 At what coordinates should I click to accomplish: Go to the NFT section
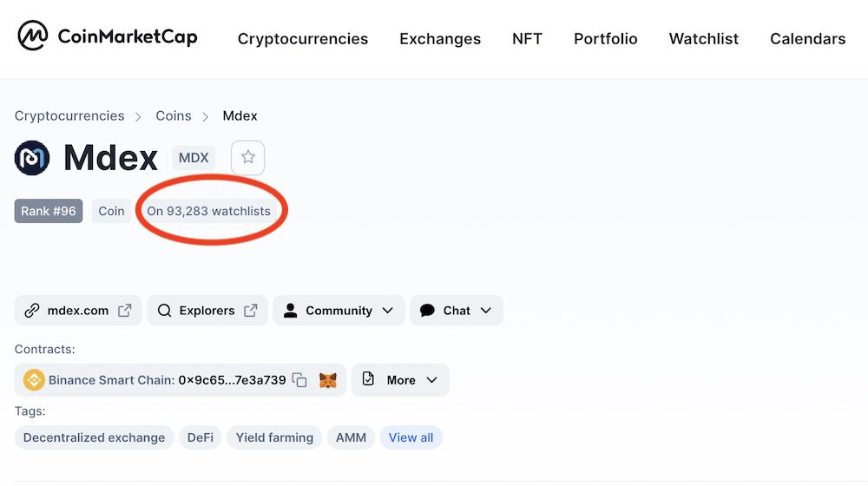(527, 39)
